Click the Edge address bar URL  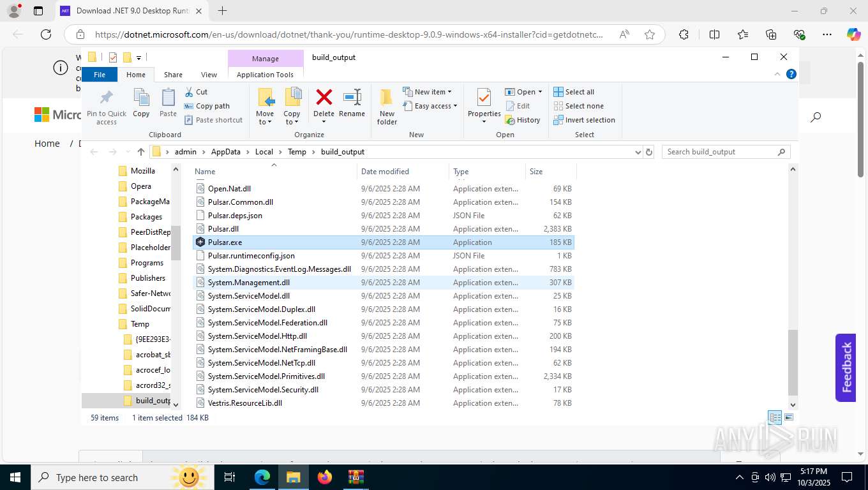pos(348,34)
